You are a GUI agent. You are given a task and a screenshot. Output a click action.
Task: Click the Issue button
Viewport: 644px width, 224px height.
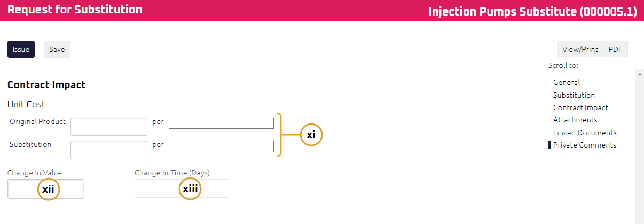pyautogui.click(x=21, y=49)
